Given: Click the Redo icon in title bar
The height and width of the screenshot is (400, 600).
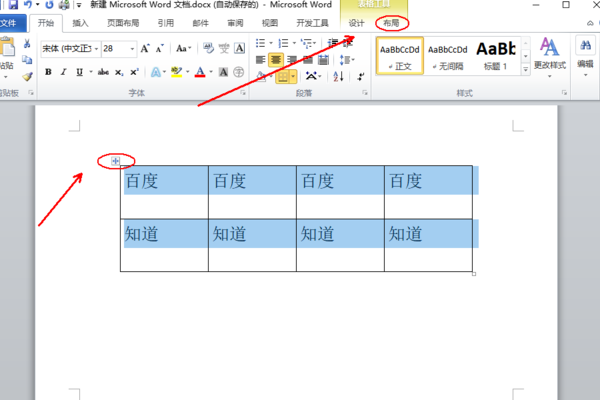Looking at the screenshot, I should 49,5.
